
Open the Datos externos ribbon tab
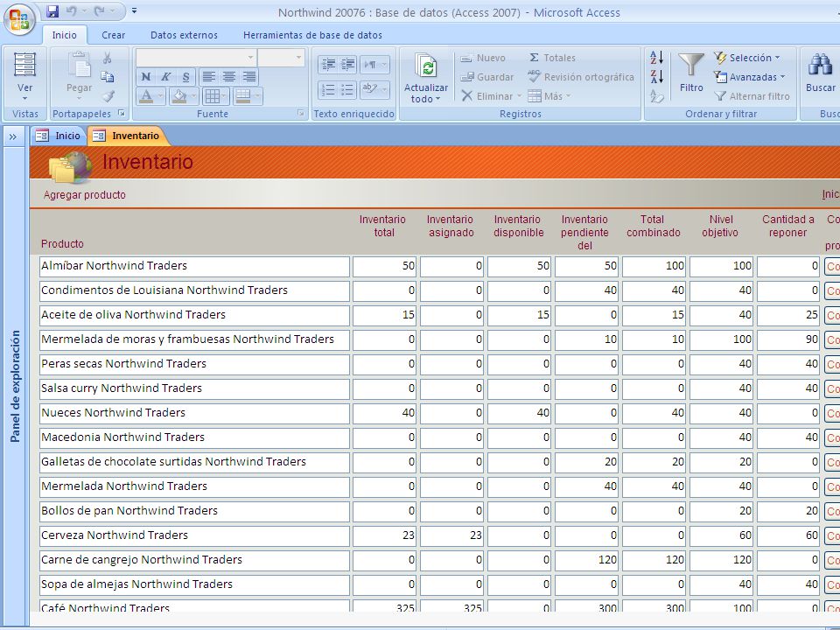pyautogui.click(x=184, y=35)
